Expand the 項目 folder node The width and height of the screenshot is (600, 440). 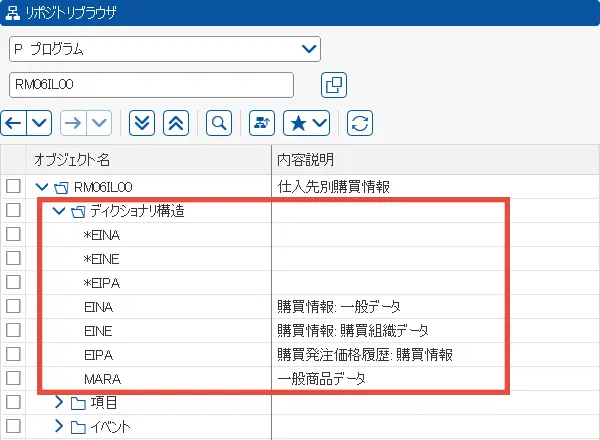click(x=58, y=402)
